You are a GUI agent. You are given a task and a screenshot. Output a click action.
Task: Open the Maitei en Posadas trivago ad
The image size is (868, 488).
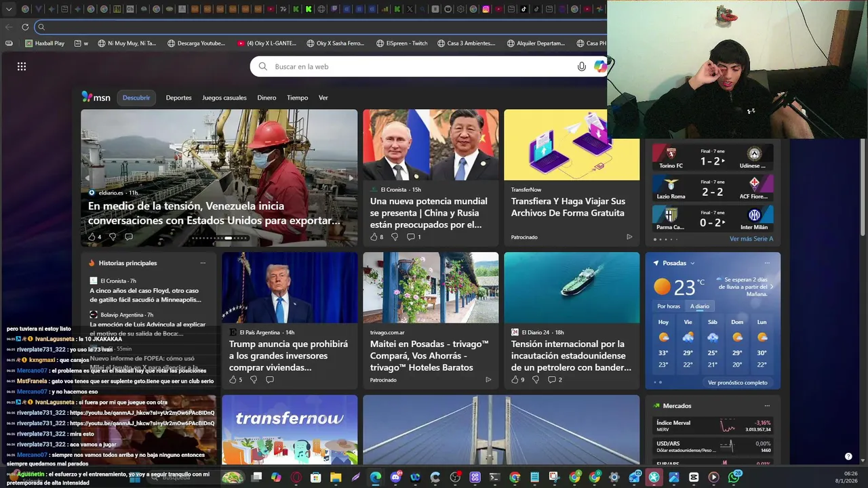430,355
